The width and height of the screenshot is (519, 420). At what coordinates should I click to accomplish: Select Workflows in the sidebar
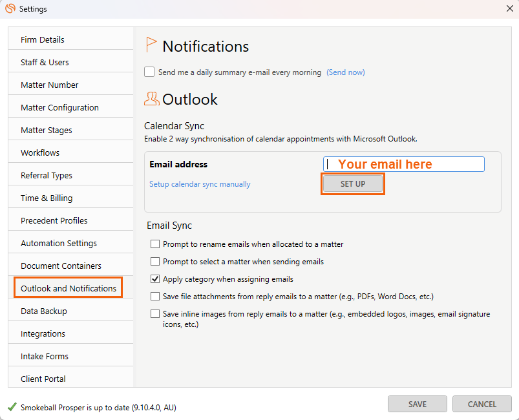pyautogui.click(x=71, y=152)
